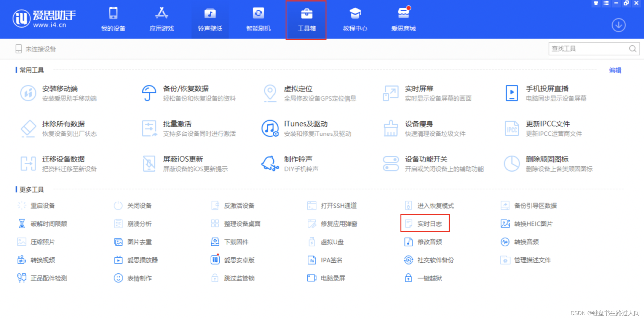644x319 pixels.
Task: Open 压缩照片 tool
Action: (36, 242)
